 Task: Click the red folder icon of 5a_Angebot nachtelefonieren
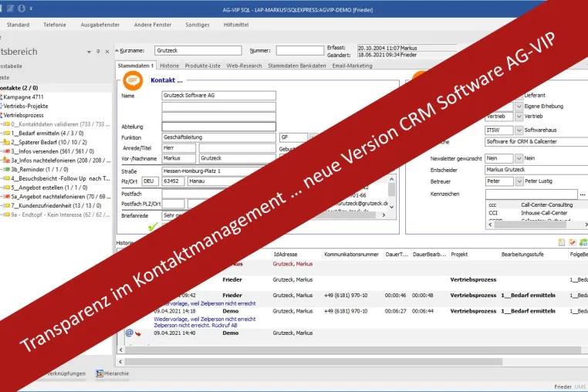tap(6, 196)
